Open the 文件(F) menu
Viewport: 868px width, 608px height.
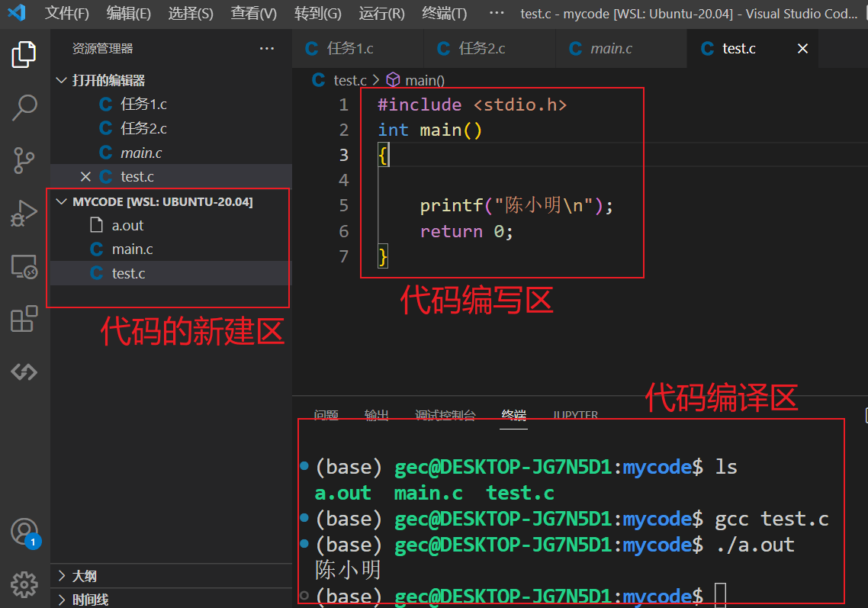66,13
